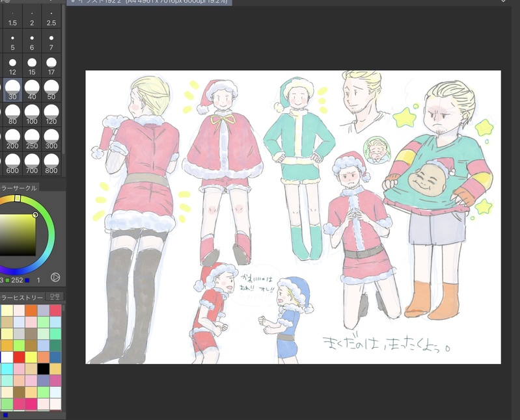Switch brush size to 200

[x=12, y=139]
